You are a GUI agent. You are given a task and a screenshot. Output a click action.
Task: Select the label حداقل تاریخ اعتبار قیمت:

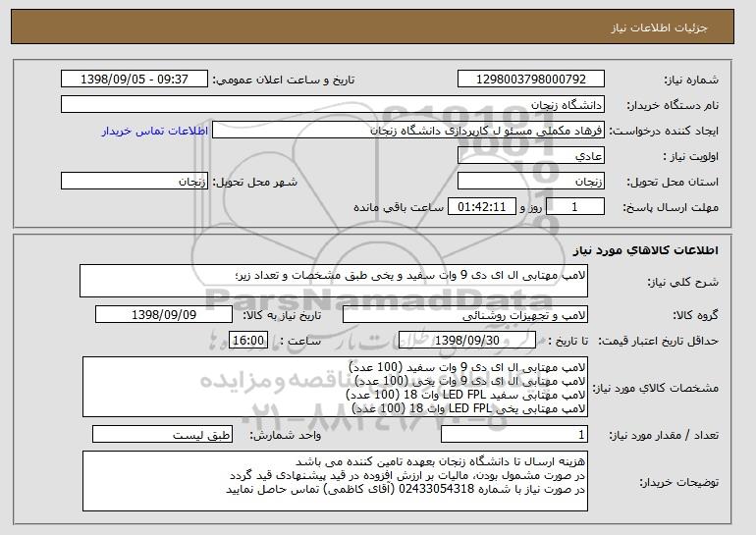(658, 341)
